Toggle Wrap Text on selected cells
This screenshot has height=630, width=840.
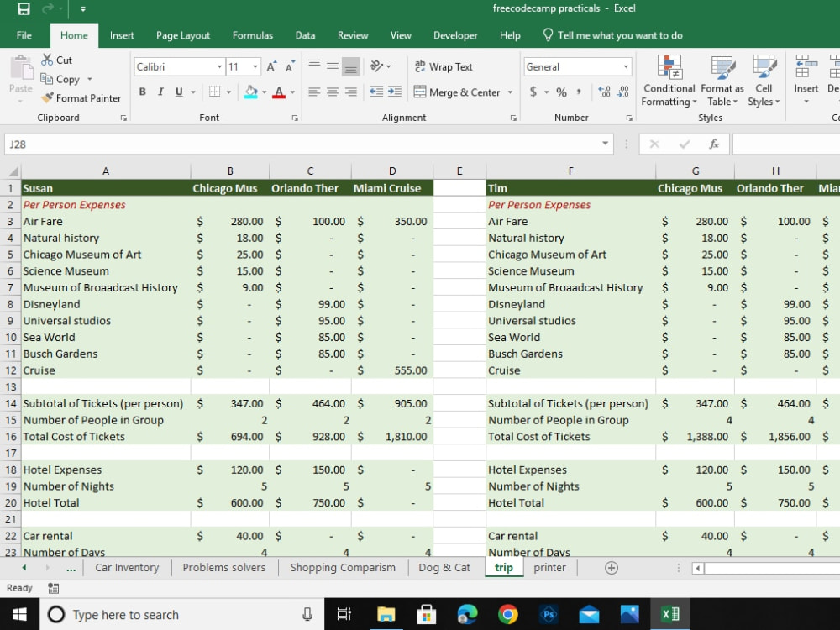tap(443, 67)
